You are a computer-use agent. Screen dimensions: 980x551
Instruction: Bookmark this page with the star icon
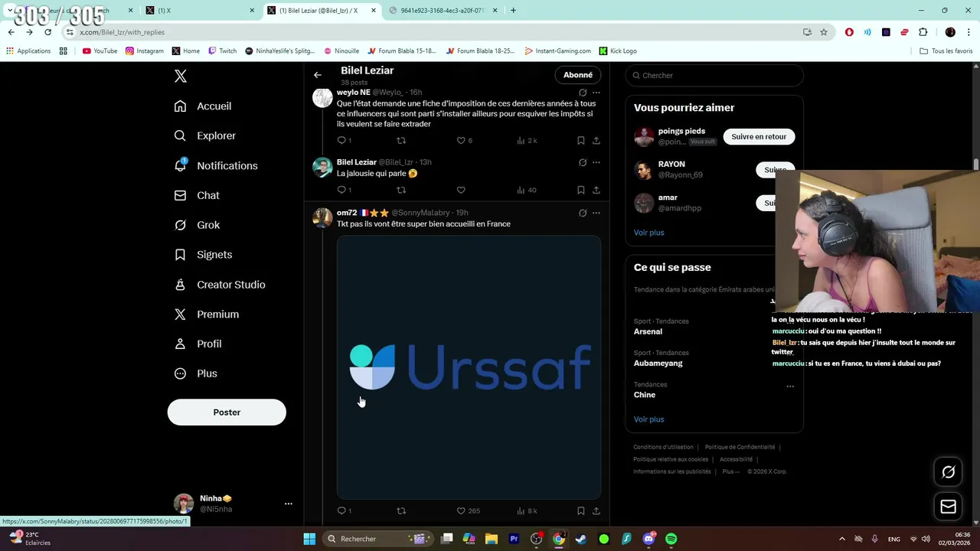pos(824,32)
